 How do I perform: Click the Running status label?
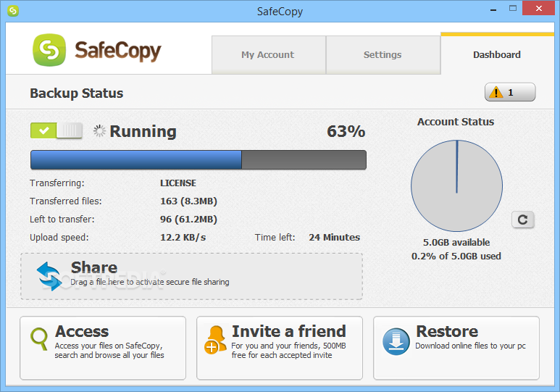click(x=143, y=131)
